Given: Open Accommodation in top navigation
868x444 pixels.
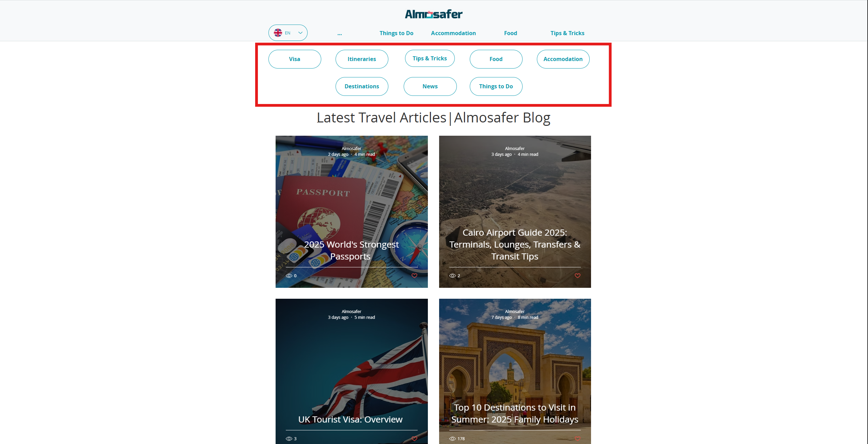Looking at the screenshot, I should pos(453,33).
